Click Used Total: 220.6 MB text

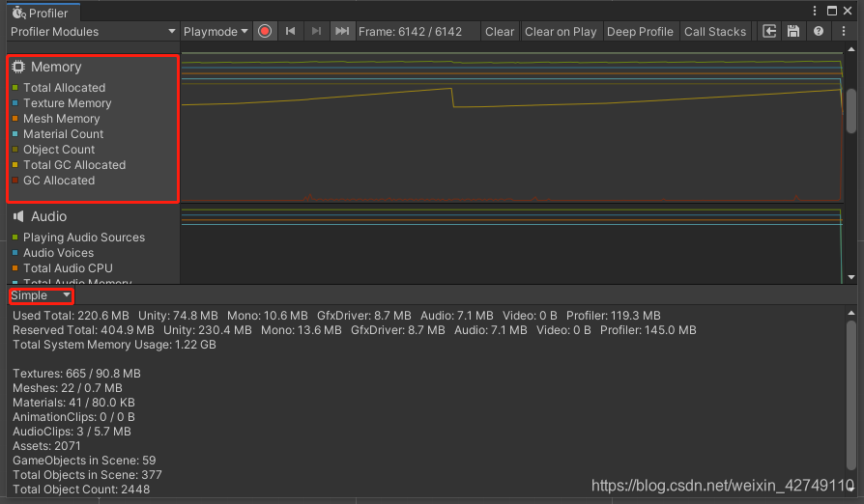pyautogui.click(x=71, y=316)
